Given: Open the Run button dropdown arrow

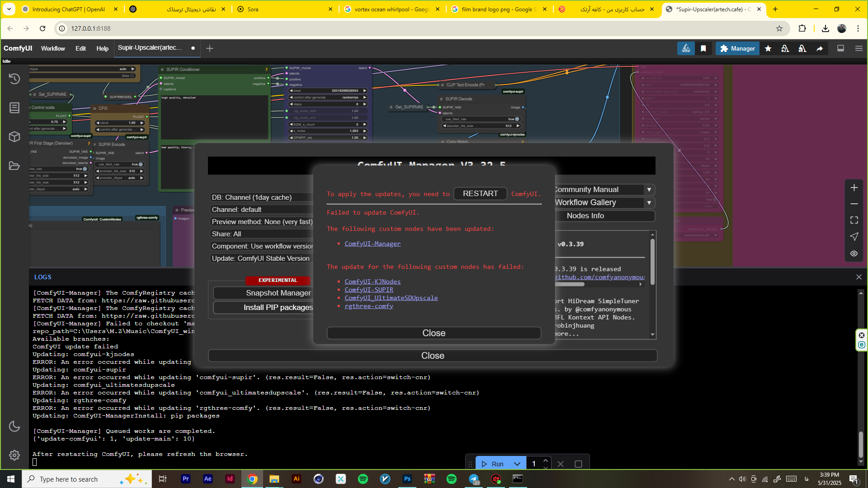Looking at the screenshot, I should coord(517,464).
